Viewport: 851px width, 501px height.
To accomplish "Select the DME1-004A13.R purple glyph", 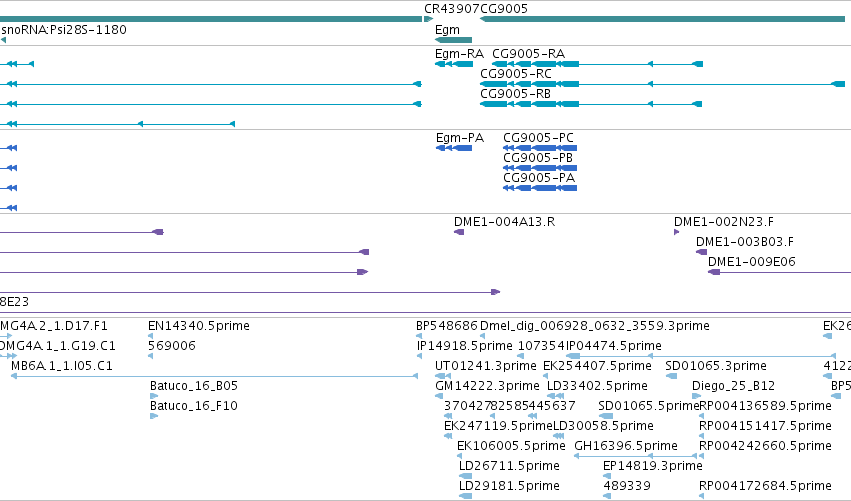I will (x=459, y=232).
